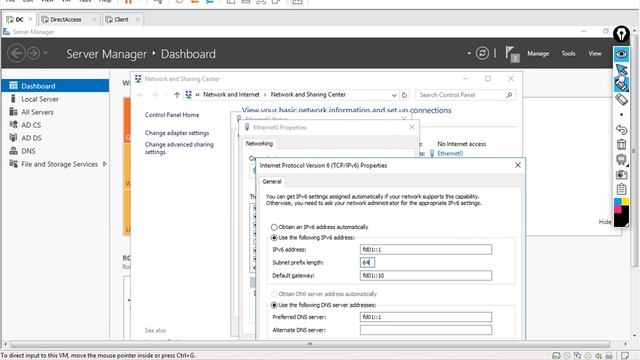Click the trash icon to clear annotations
Screen dimensions: 640x360
(x=621, y=144)
